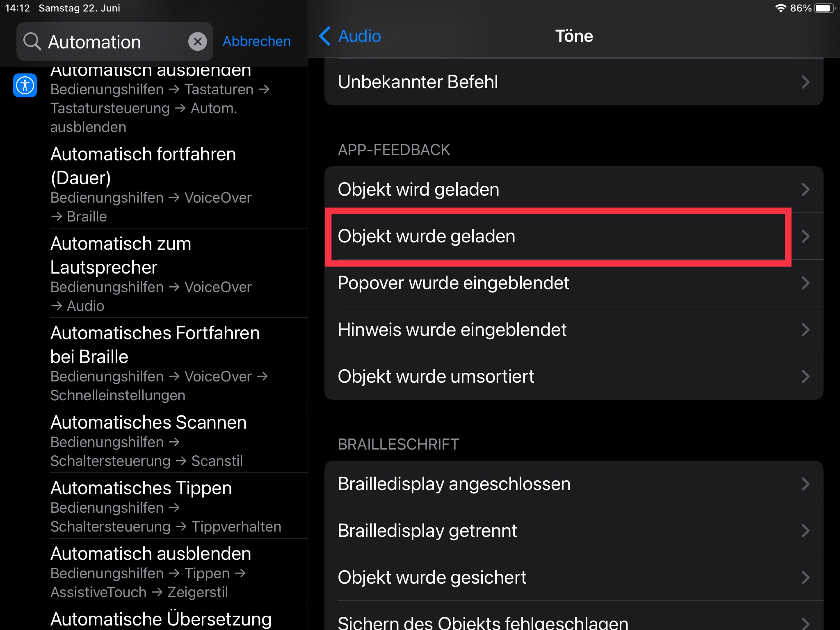Tap the Wi-Fi status icon
This screenshot has width=840, height=630.
(780, 8)
